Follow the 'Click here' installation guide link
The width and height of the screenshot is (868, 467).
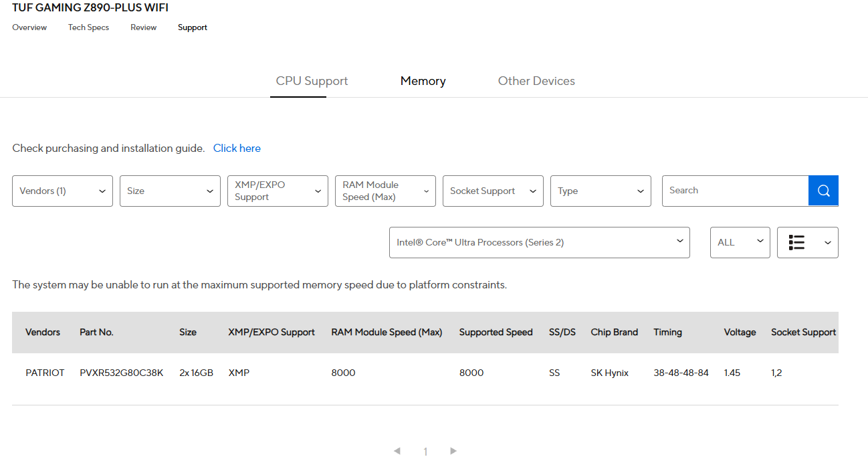pyautogui.click(x=237, y=149)
